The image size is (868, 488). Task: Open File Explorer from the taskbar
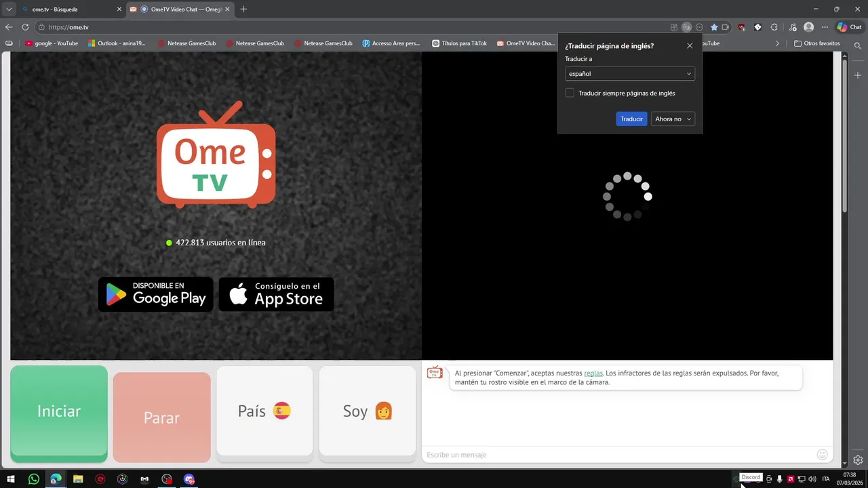77,479
